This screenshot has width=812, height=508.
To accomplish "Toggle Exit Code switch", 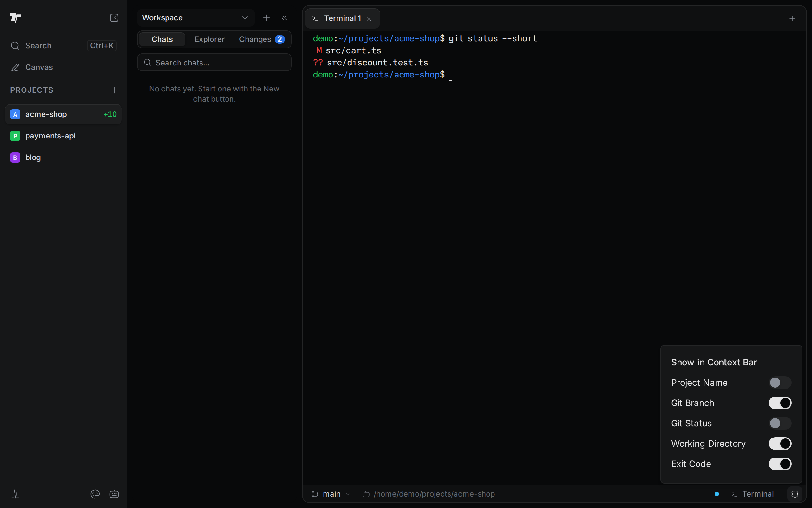I will [x=780, y=464].
